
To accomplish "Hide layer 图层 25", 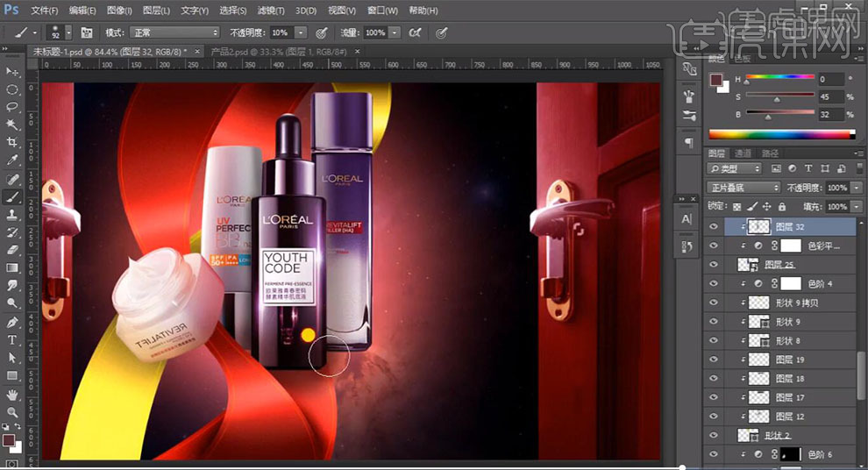I will [x=714, y=265].
